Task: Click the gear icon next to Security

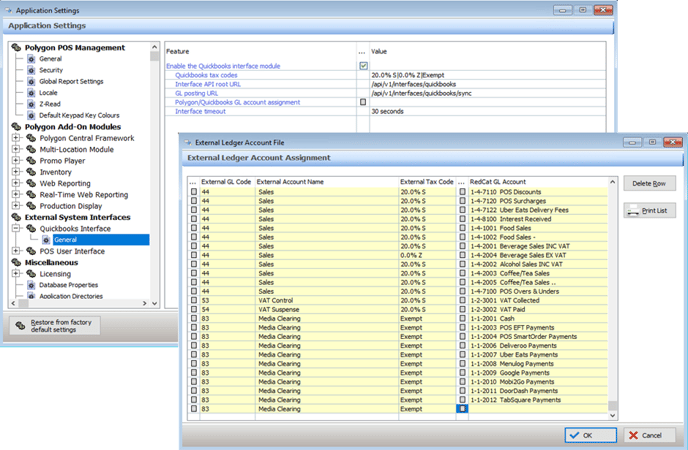Action: point(31,70)
